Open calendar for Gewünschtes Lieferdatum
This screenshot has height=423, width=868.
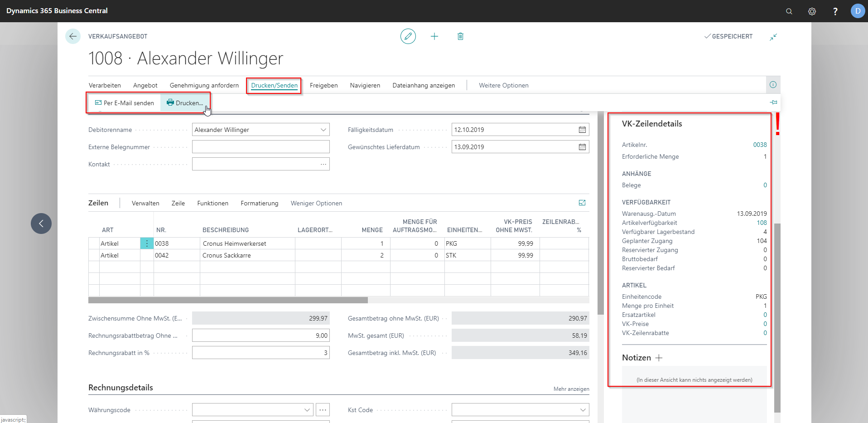tap(582, 147)
